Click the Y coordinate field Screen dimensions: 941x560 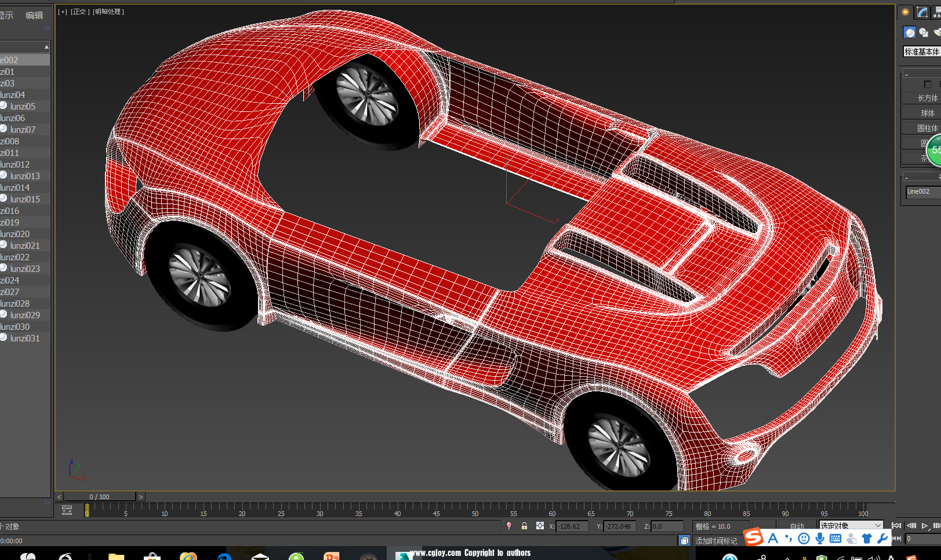click(619, 526)
